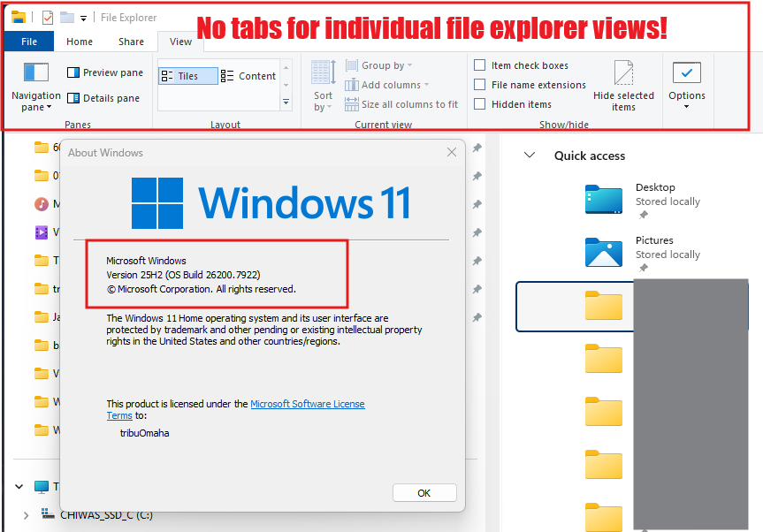Image resolution: width=763 pixels, height=532 pixels.
Task: Click the Version 25H2 build text
Action: click(x=183, y=275)
